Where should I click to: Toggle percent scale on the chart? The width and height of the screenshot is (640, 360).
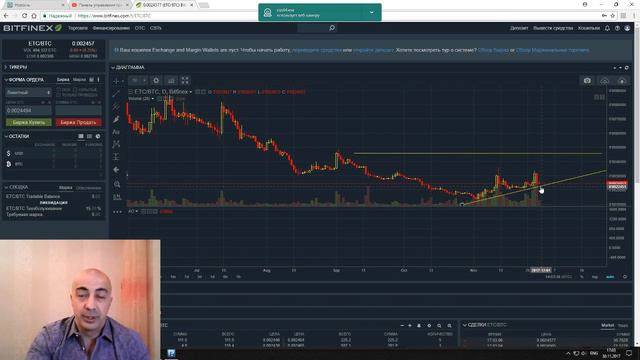(x=582, y=277)
